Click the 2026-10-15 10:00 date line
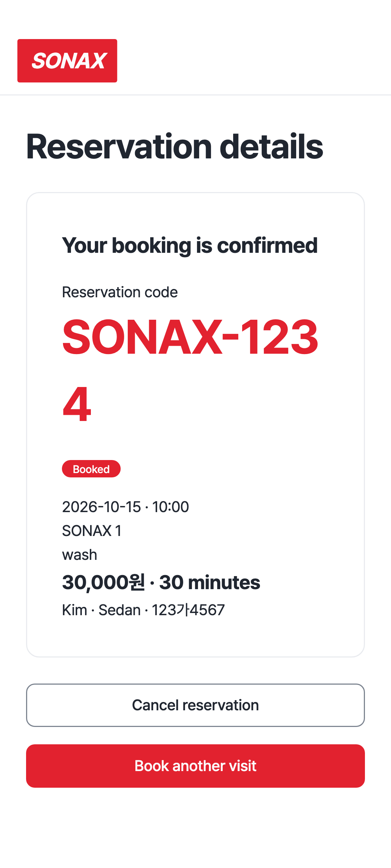 pyautogui.click(x=125, y=507)
